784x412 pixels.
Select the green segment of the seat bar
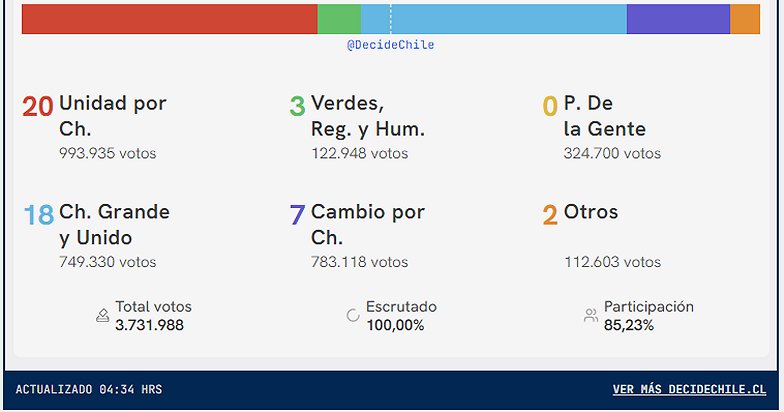pos(339,19)
